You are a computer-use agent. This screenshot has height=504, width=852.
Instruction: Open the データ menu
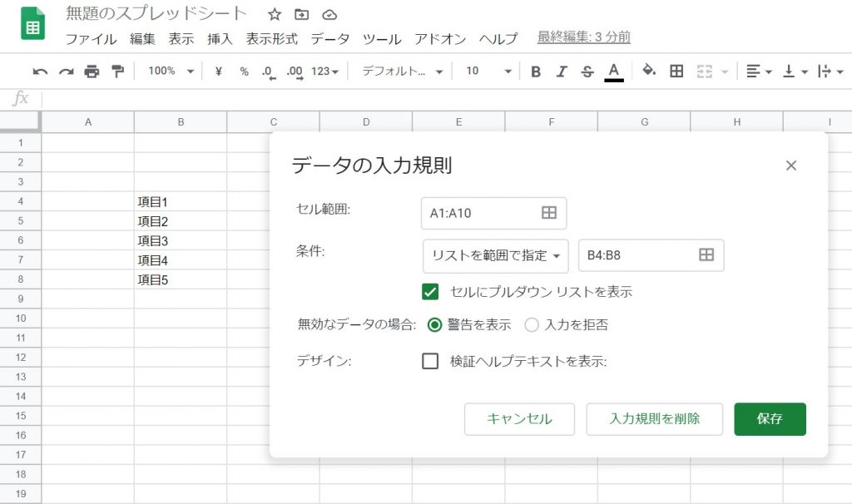pyautogui.click(x=329, y=39)
